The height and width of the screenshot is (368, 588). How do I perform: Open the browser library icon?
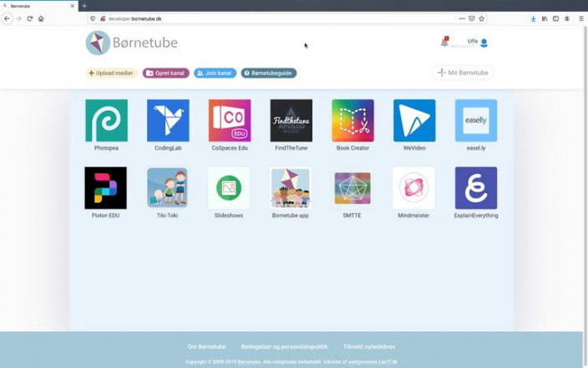(544, 18)
